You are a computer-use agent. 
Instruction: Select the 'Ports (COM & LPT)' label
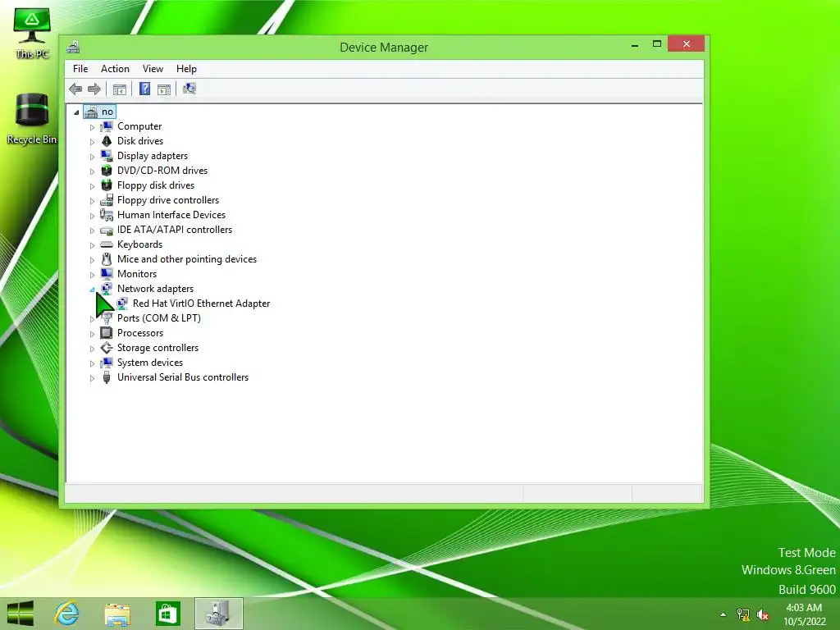pyautogui.click(x=159, y=318)
